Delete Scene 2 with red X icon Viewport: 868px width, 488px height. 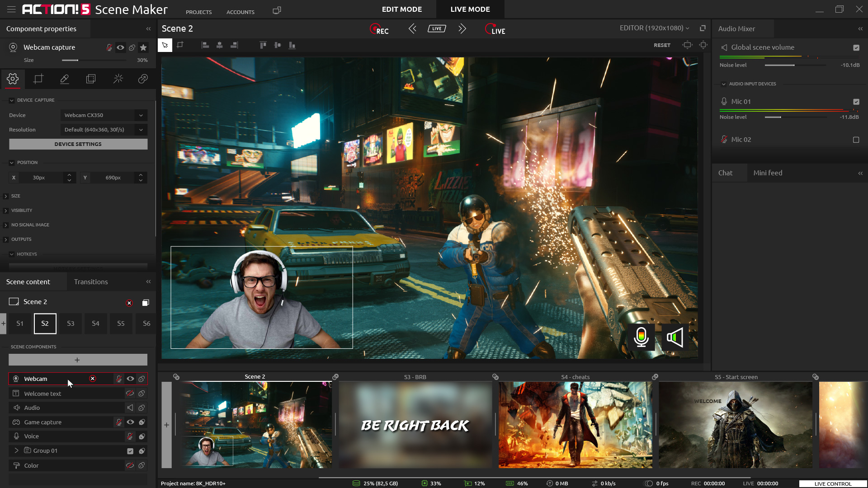pyautogui.click(x=129, y=303)
